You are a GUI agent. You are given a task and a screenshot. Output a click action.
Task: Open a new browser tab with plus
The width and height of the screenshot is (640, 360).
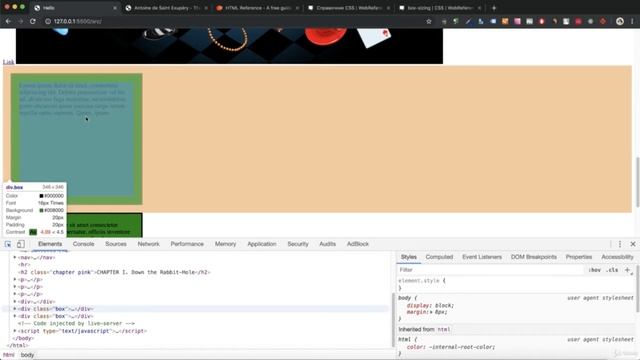pyautogui.click(x=494, y=8)
